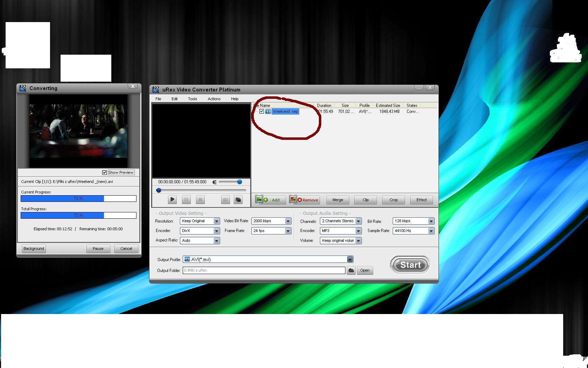Close the Converting dialog window
588x368 pixels.
click(x=133, y=86)
